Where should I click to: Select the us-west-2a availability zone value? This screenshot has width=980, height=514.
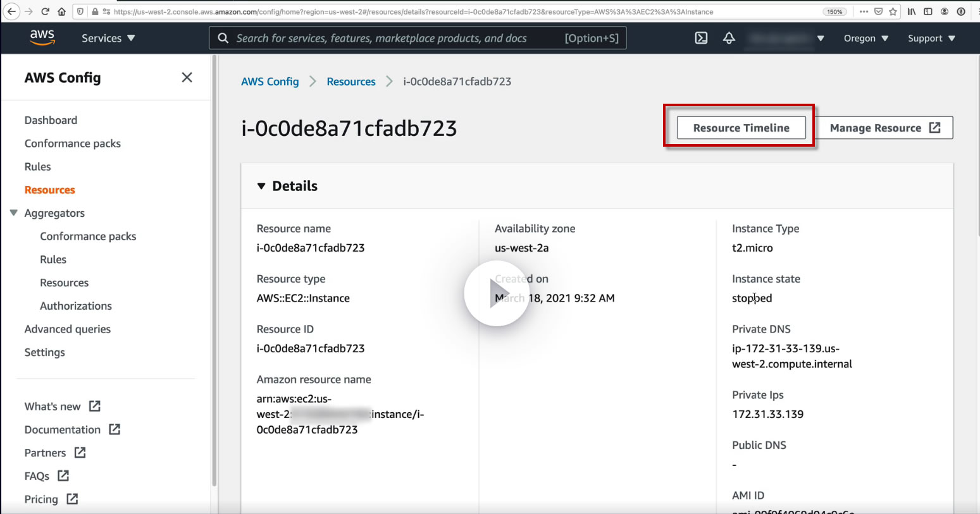click(521, 248)
